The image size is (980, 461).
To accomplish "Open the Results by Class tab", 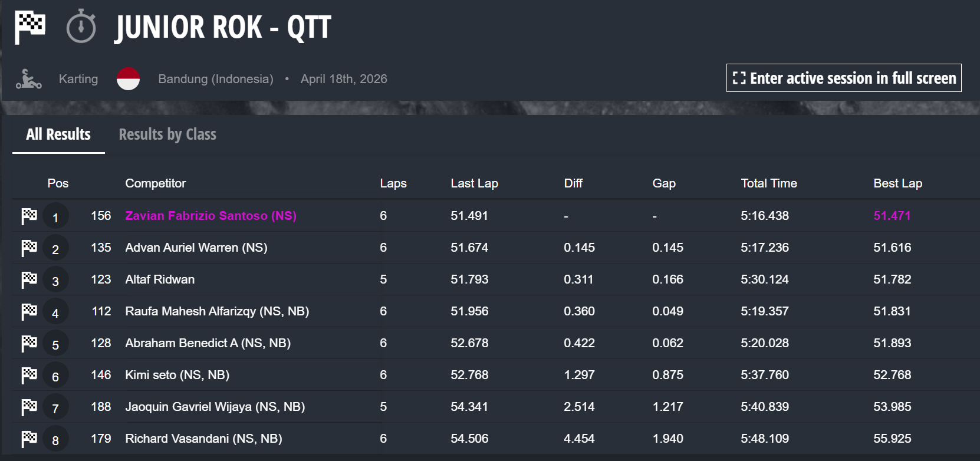I will [167, 134].
